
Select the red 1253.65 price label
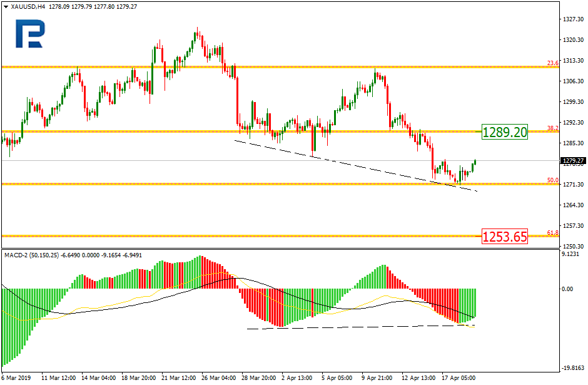[x=505, y=237]
